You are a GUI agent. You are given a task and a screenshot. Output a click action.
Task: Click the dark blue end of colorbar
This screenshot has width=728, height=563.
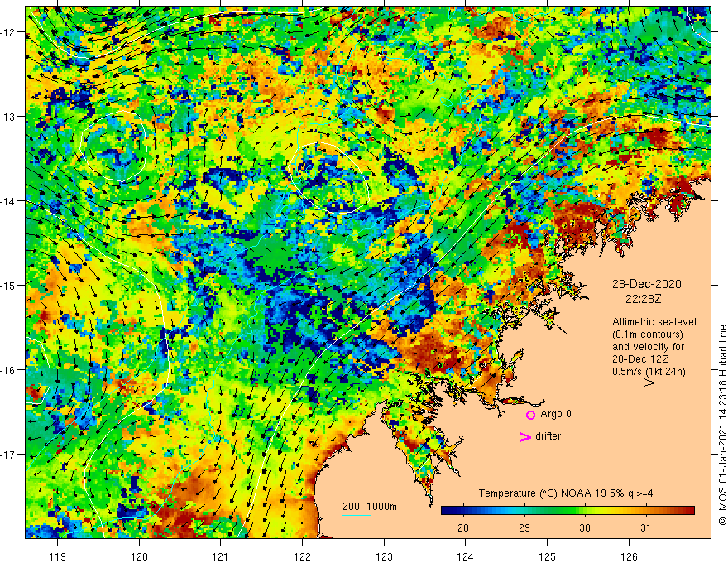(x=446, y=511)
